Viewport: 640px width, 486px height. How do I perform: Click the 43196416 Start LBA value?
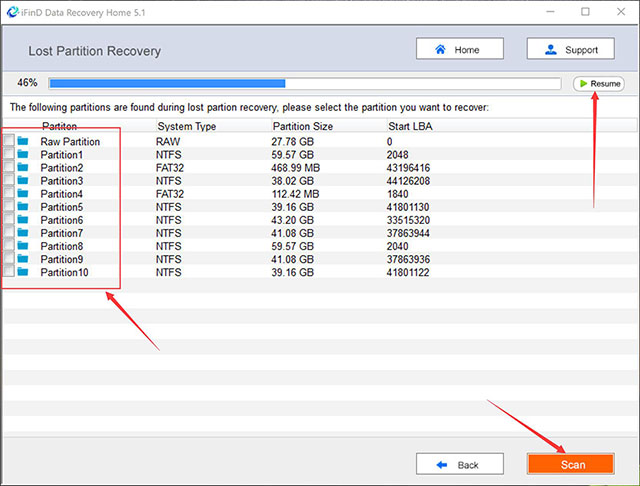pos(408,168)
